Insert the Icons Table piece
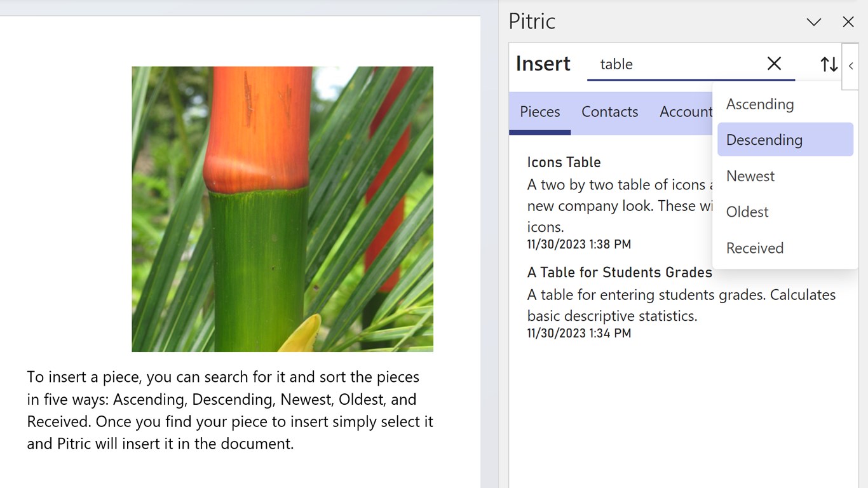This screenshot has width=868, height=488. 564,163
